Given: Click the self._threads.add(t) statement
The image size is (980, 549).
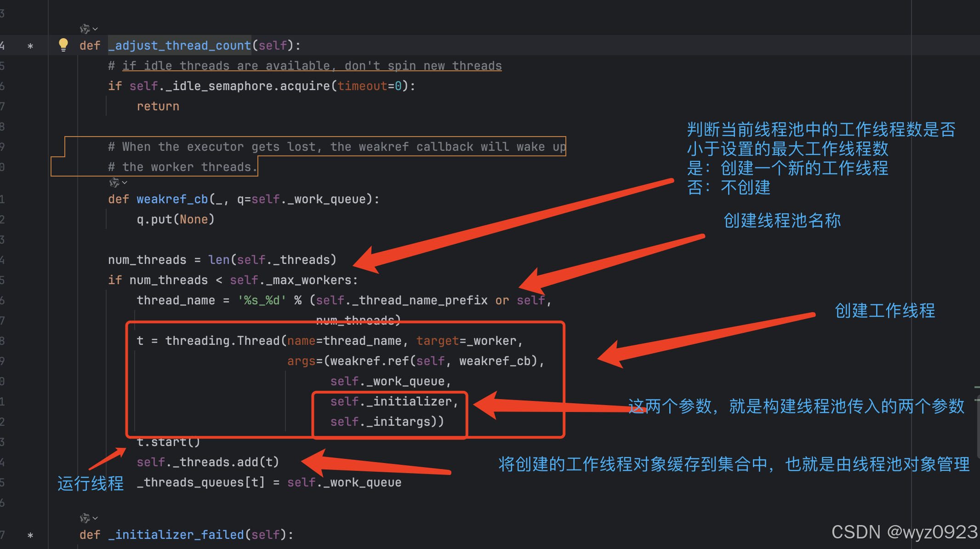Looking at the screenshot, I should 208,462.
